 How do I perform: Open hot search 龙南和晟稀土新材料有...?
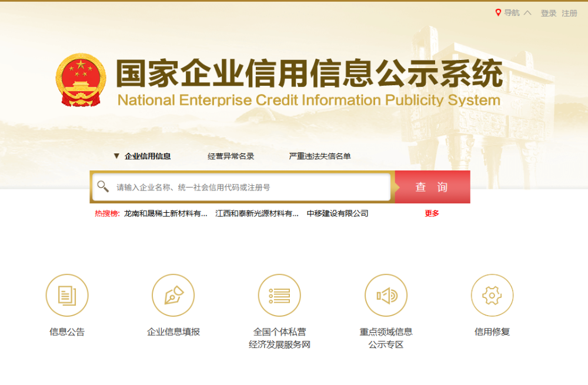165,214
